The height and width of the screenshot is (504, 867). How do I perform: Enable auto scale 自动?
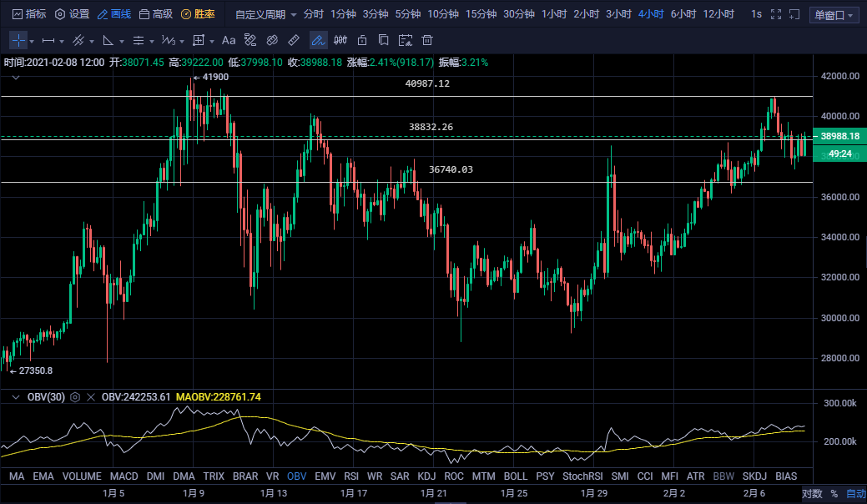855,494
